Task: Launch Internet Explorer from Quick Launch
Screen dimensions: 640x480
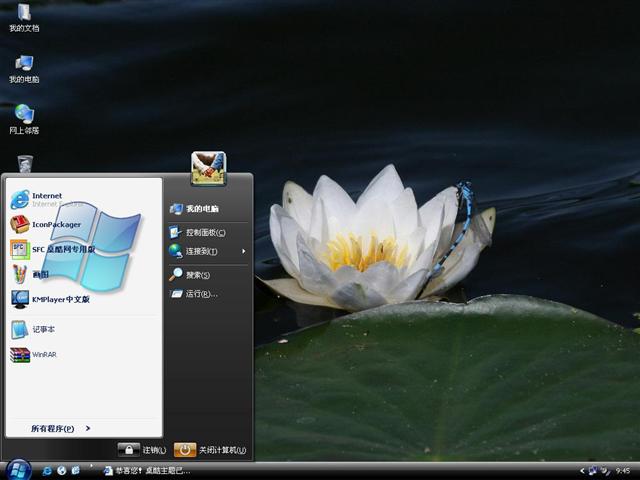Action: [x=47, y=471]
